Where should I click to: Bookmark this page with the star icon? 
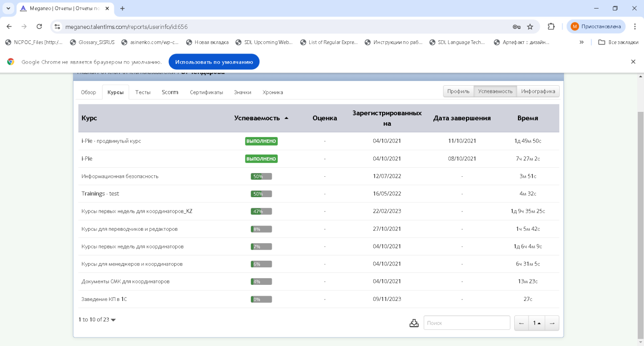pos(530,27)
